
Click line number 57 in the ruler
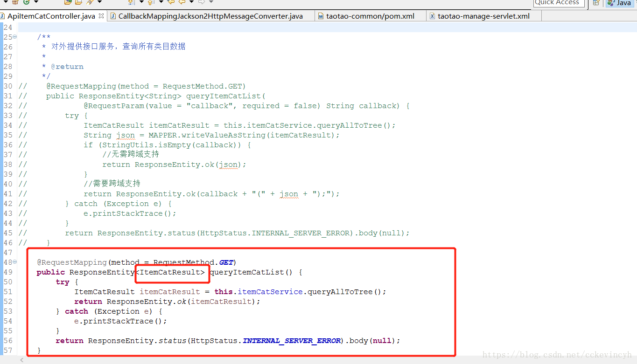(x=8, y=350)
